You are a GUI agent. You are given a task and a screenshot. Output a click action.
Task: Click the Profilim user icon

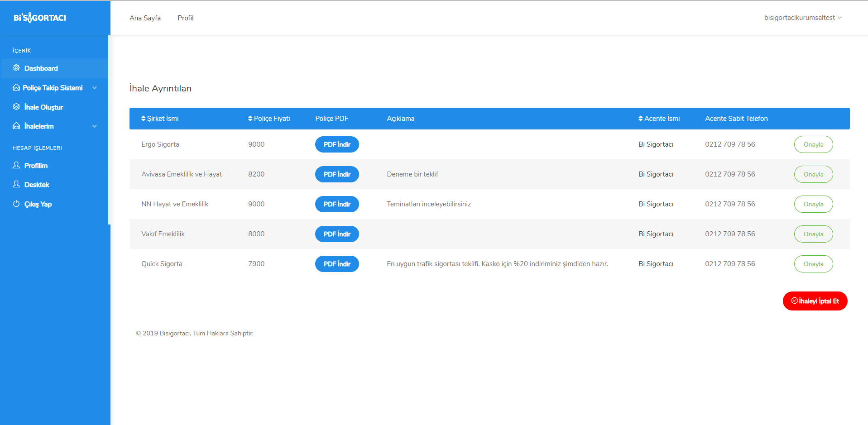point(16,165)
